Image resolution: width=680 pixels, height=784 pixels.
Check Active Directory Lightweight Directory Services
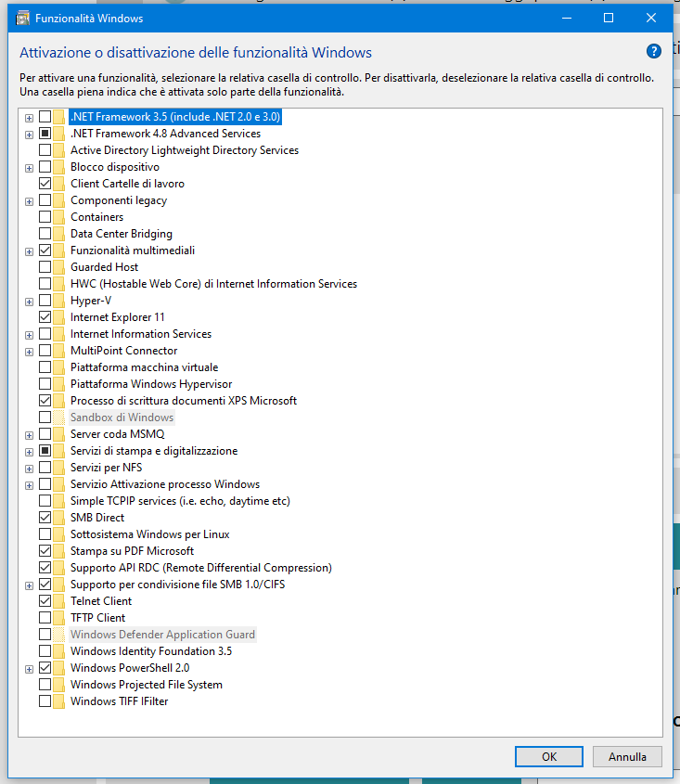[45, 150]
